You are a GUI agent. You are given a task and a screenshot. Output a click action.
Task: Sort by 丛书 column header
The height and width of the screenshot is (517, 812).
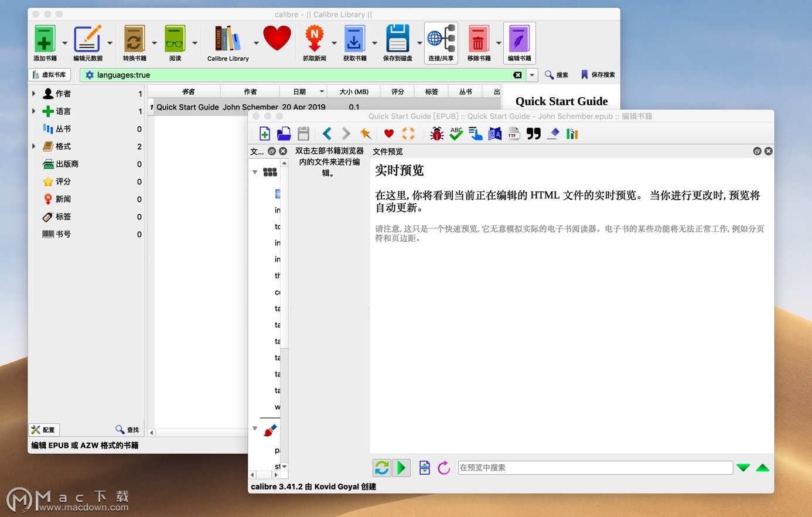(465, 91)
